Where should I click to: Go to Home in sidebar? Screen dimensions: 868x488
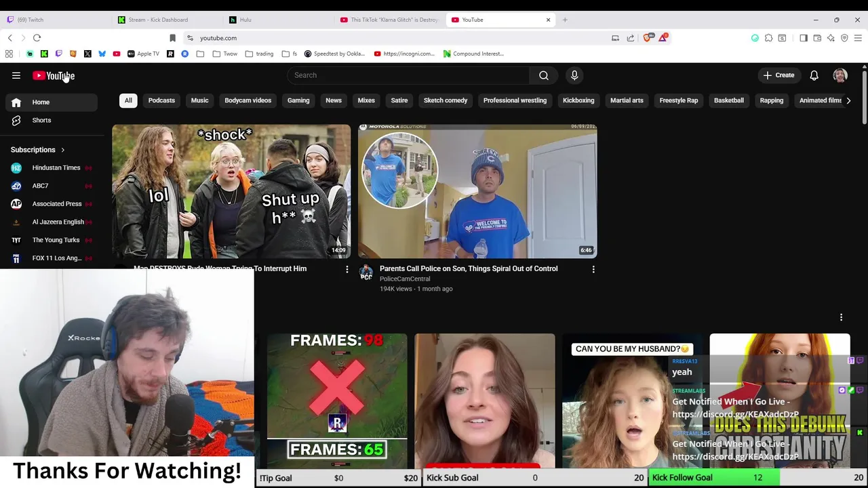(x=51, y=102)
